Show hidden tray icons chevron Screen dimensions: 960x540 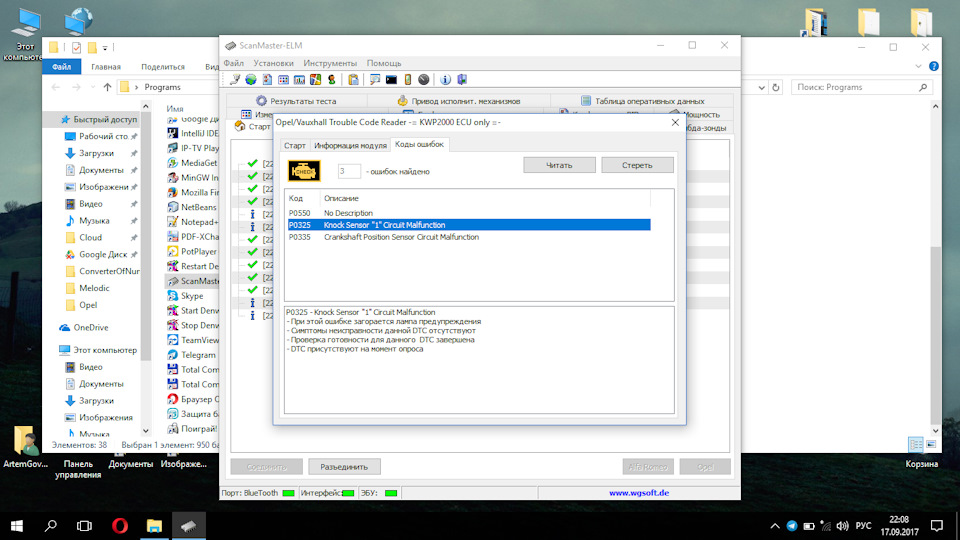(774, 525)
